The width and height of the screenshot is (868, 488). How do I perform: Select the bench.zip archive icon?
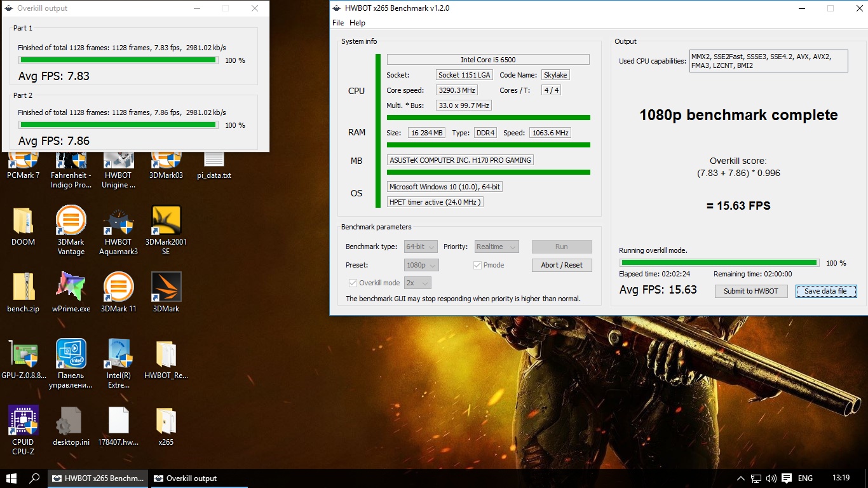tap(24, 293)
